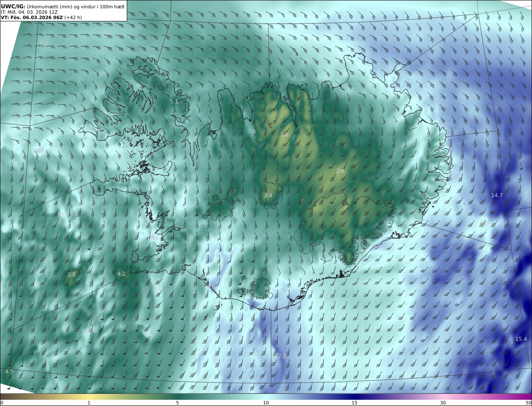Click the colorbar tick label 10
The height and width of the screenshot is (406, 532).
[x=266, y=403]
